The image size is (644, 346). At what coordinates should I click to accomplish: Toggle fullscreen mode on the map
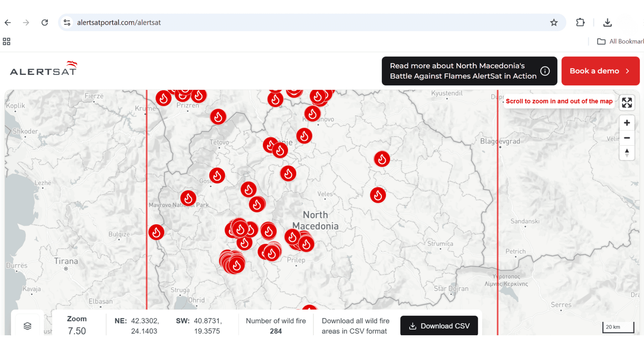tap(627, 103)
